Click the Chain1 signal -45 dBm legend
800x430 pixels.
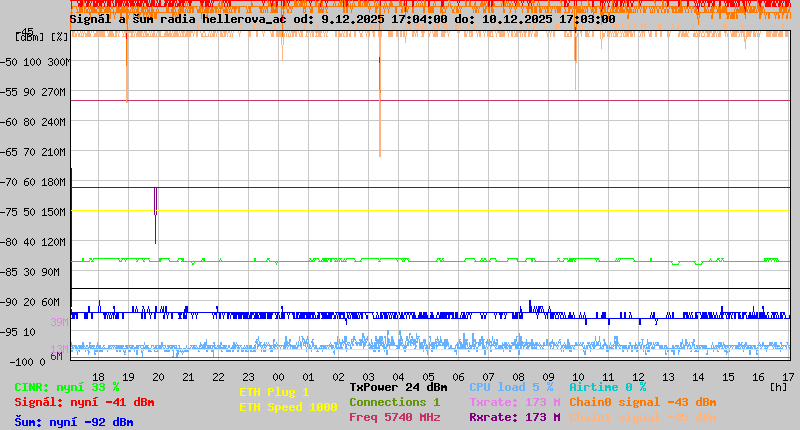coord(643,417)
